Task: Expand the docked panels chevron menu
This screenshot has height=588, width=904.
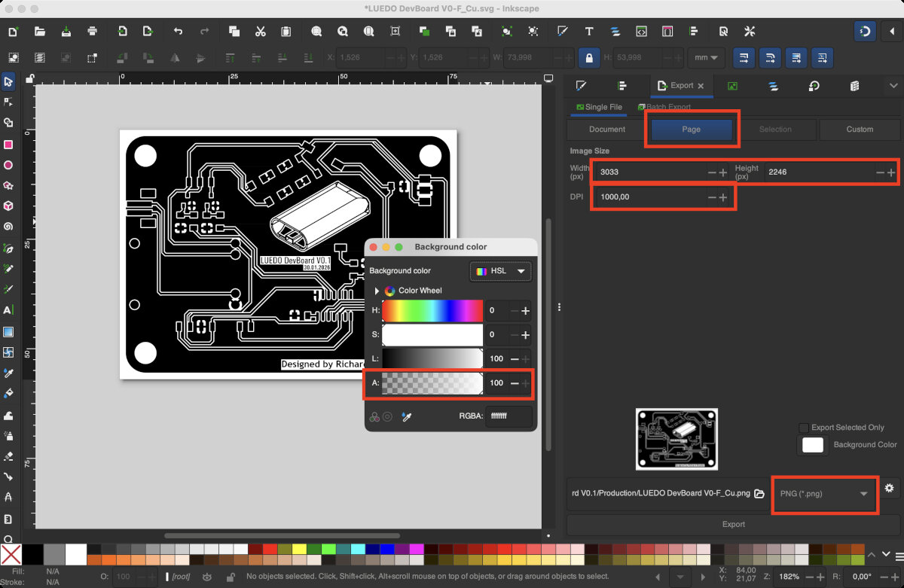Action: [893, 86]
